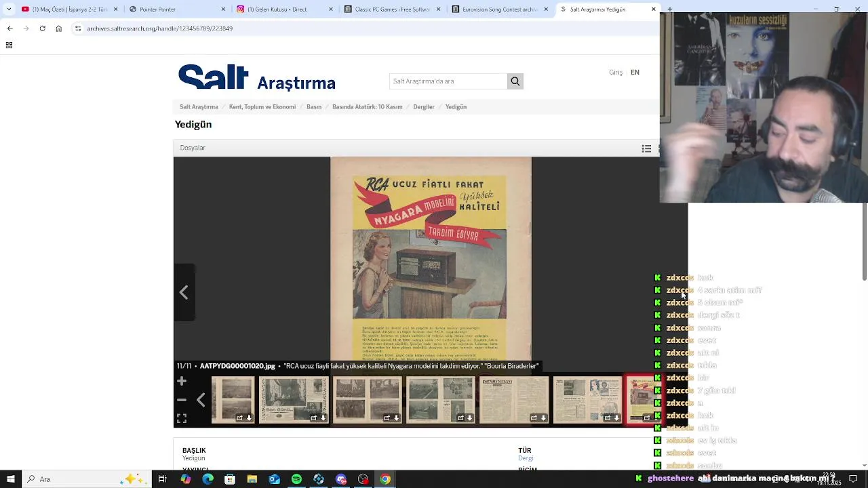Open the browser home page
The width and height of the screenshot is (868, 488).
[x=58, y=28]
